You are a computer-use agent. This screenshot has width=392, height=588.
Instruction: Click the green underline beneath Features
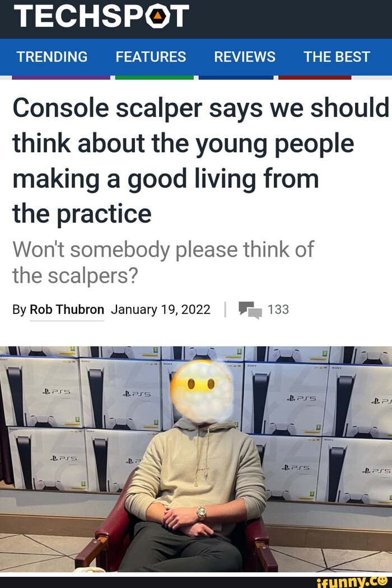pos(155,78)
